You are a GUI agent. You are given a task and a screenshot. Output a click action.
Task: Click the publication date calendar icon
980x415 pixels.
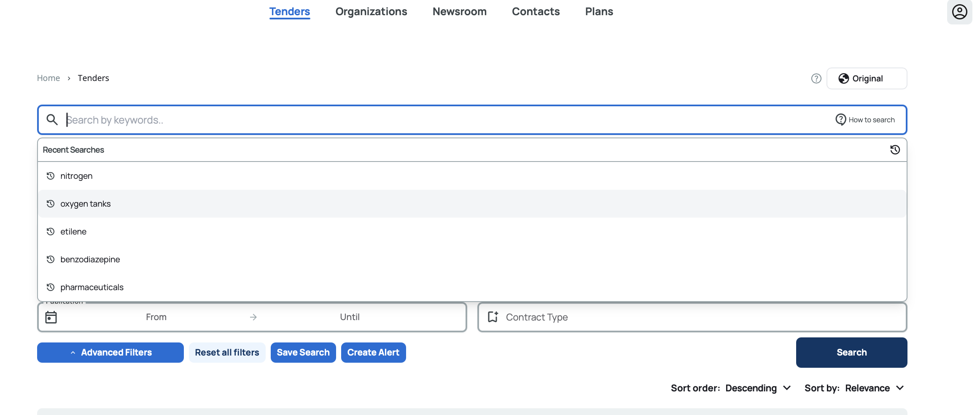click(x=51, y=317)
